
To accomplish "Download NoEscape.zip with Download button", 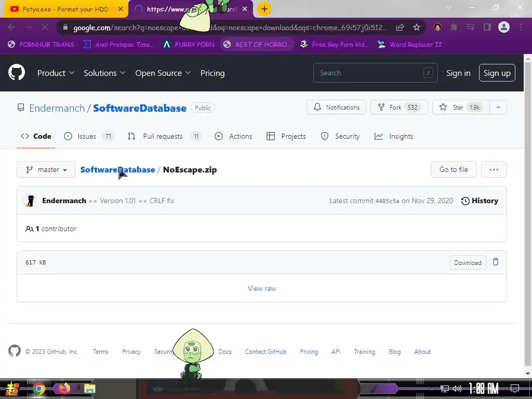I will pos(468,262).
